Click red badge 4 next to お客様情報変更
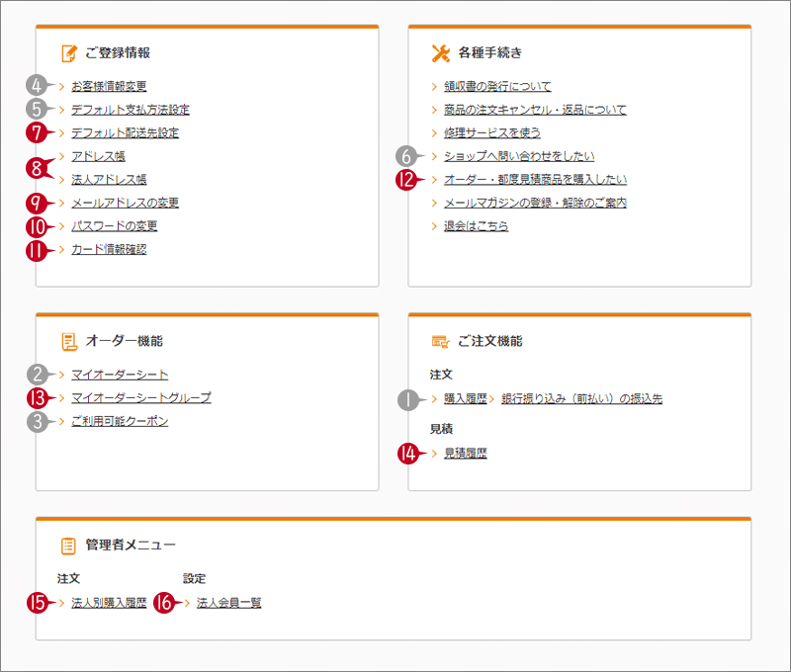 [x=38, y=85]
